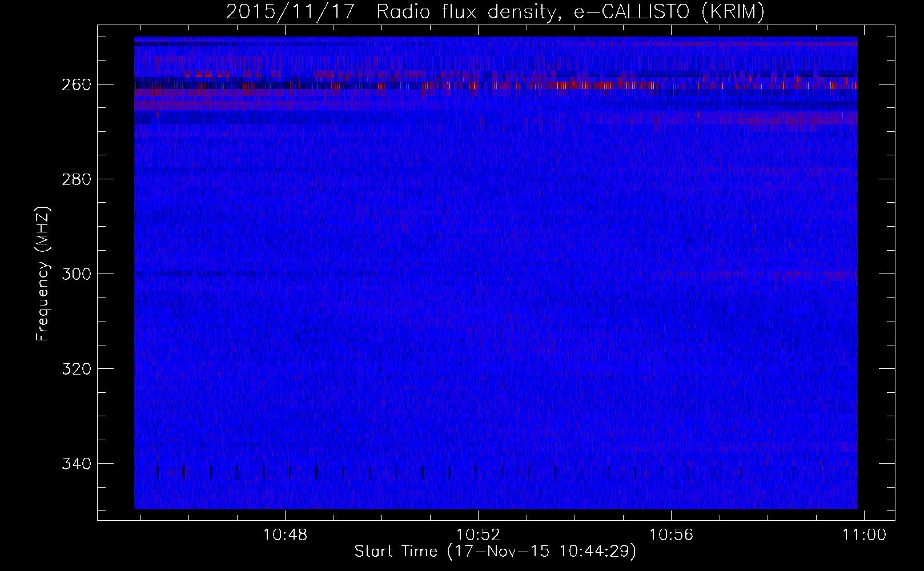Click the 280 frequency tick label
The height and width of the screenshot is (571, 924).
pos(76,179)
